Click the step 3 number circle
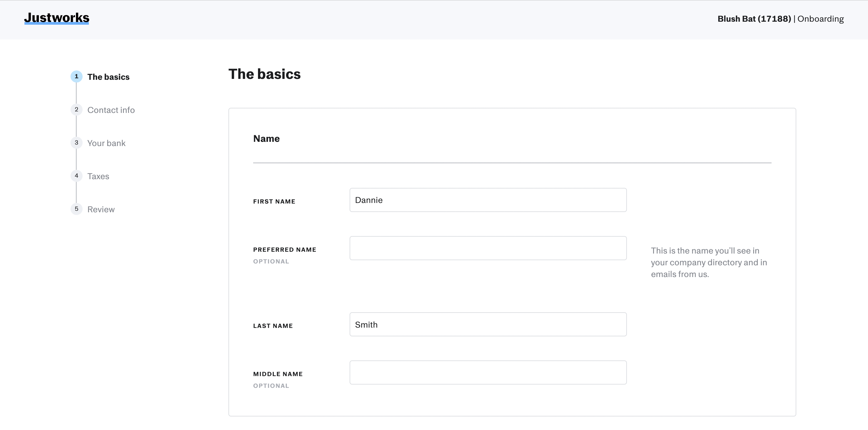This screenshot has height=430, width=868. click(x=77, y=143)
